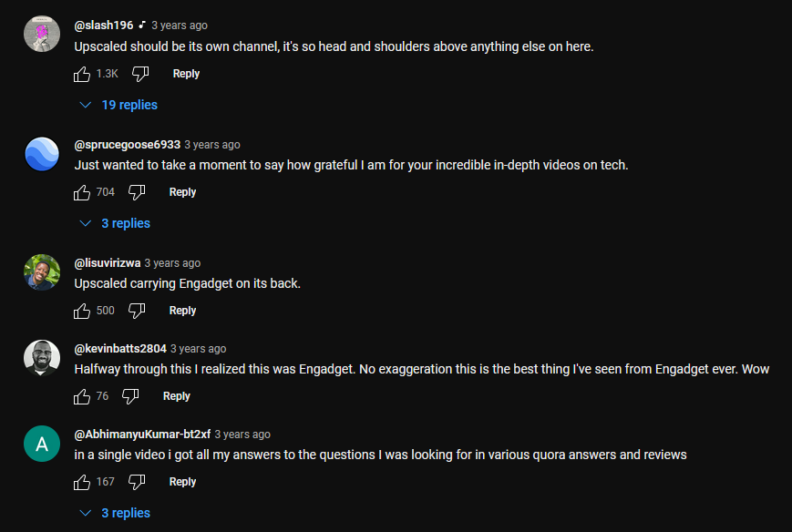
Task: Click '3 years ago' timestamp on @kevinbatts2804's comment
Action: click(198, 349)
